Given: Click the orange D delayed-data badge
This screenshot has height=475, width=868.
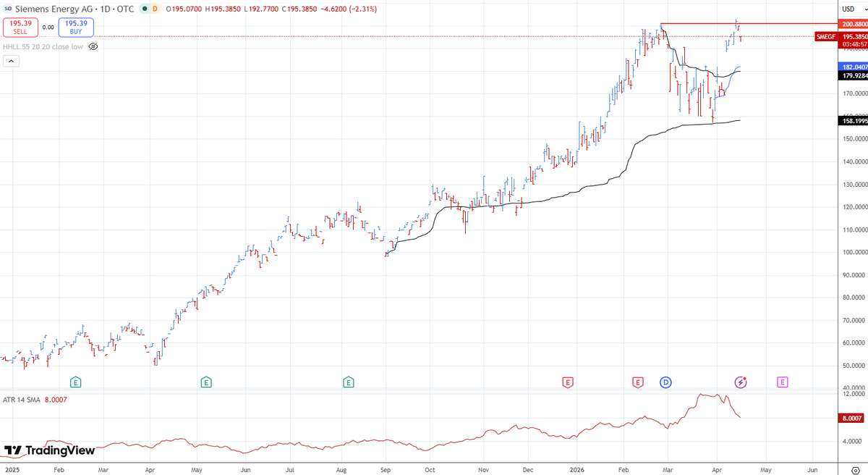Looking at the screenshot, I should (156, 9).
